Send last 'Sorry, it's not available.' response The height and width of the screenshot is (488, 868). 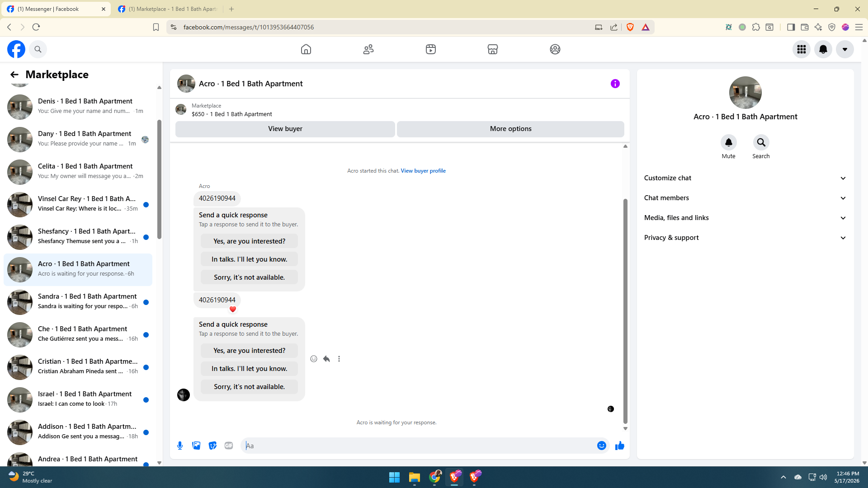tap(250, 387)
